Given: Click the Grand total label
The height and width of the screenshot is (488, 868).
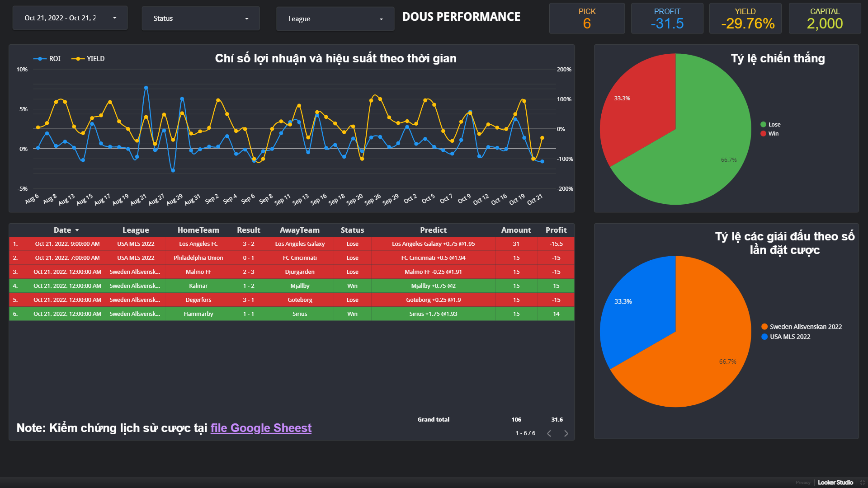Looking at the screenshot, I should pos(433,420).
